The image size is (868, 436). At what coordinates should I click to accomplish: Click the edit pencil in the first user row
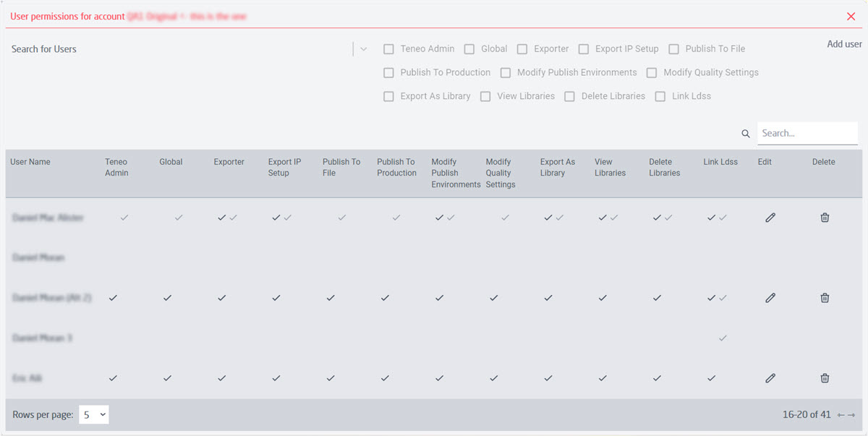[x=770, y=218]
